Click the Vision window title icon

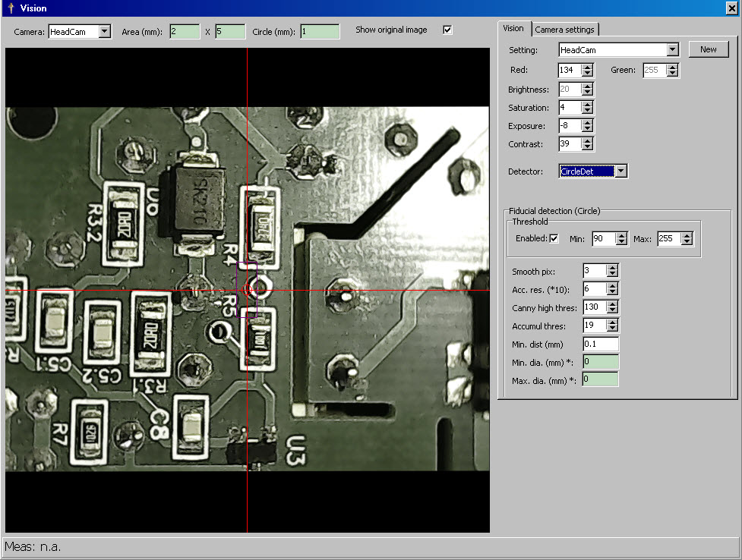11,8
